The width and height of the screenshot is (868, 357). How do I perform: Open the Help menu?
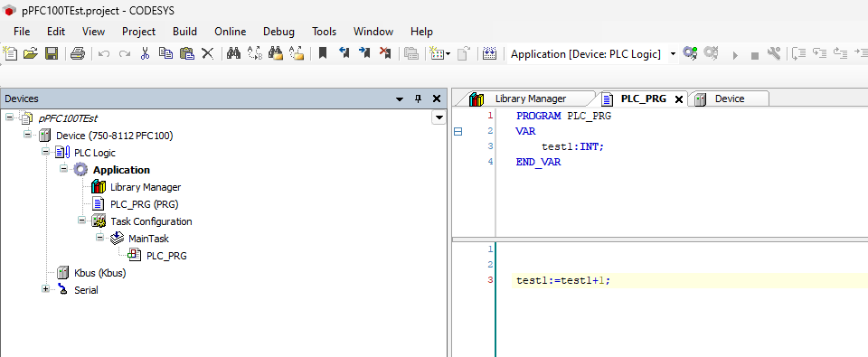coord(422,32)
